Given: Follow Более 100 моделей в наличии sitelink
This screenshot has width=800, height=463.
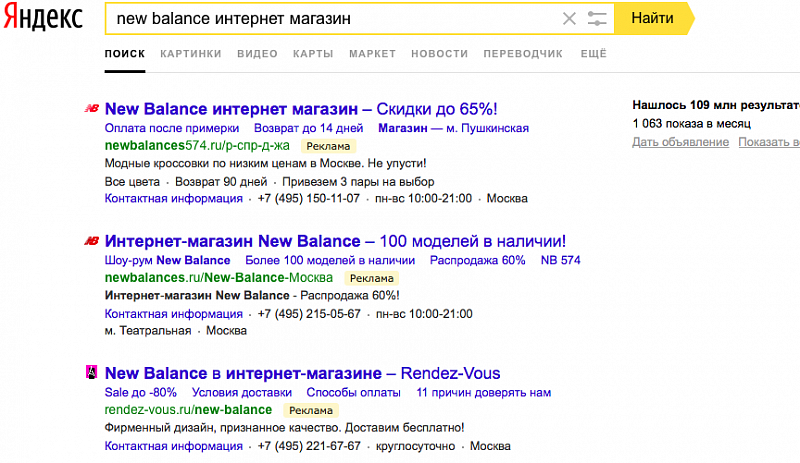Looking at the screenshot, I should (330, 260).
